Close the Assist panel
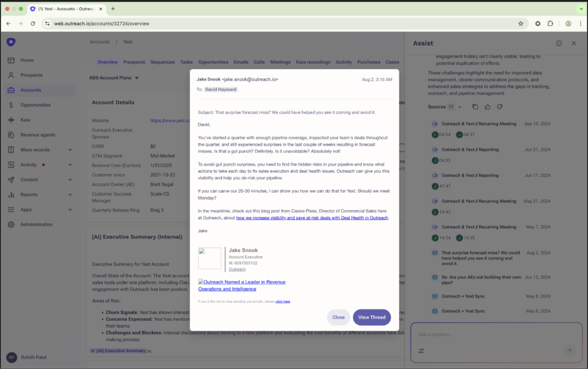Image resolution: width=588 pixels, height=369 pixels. click(x=574, y=44)
